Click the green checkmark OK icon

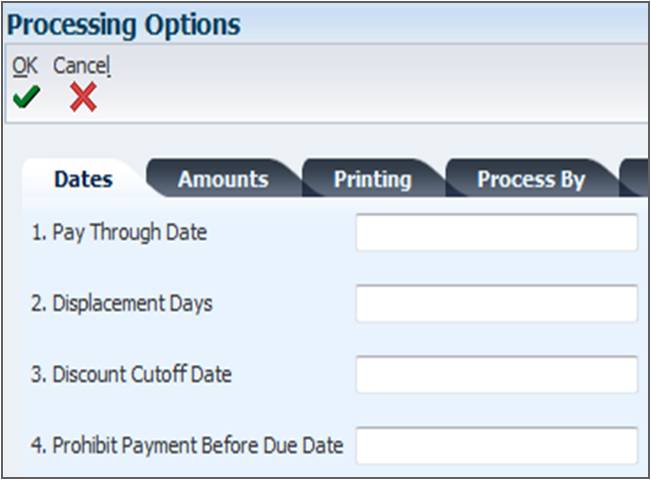click(26, 97)
